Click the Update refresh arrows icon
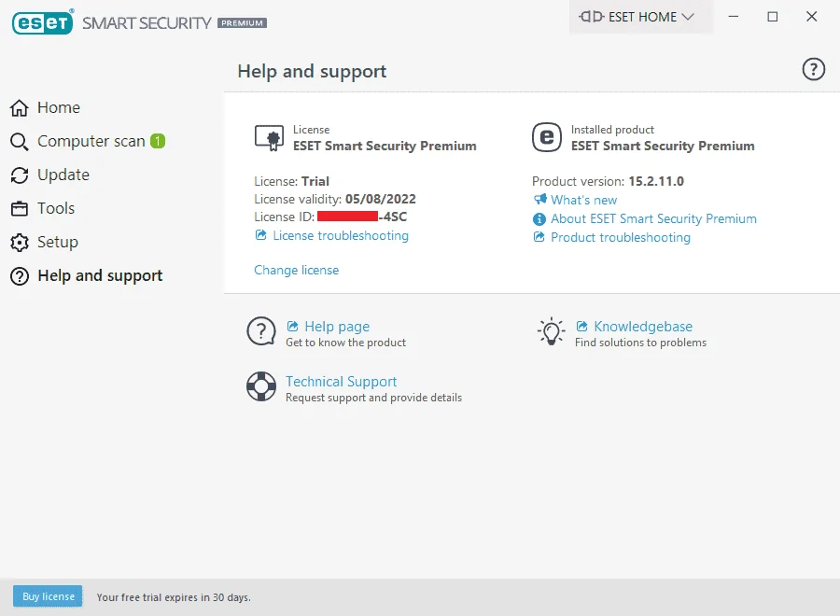840x616 pixels. (x=20, y=175)
